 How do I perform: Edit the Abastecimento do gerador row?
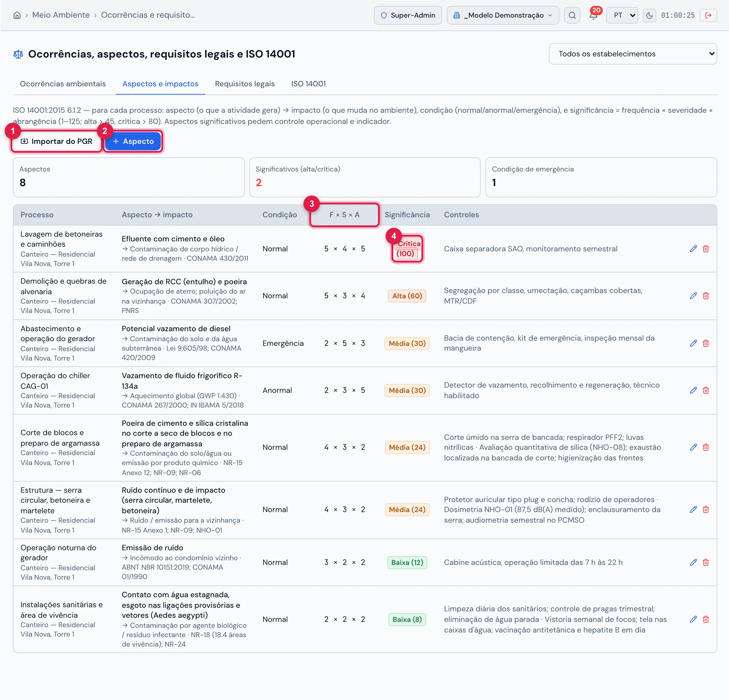click(x=693, y=343)
